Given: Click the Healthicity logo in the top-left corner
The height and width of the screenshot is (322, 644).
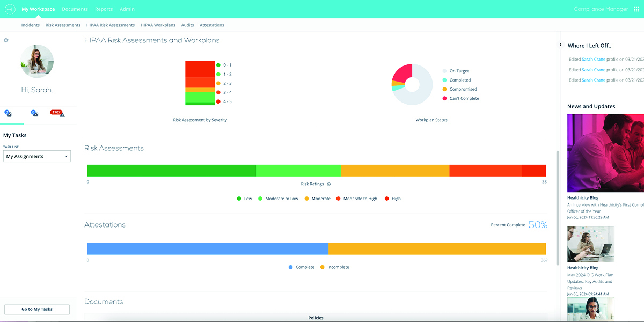Looking at the screenshot, I should pyautogui.click(x=10, y=9).
